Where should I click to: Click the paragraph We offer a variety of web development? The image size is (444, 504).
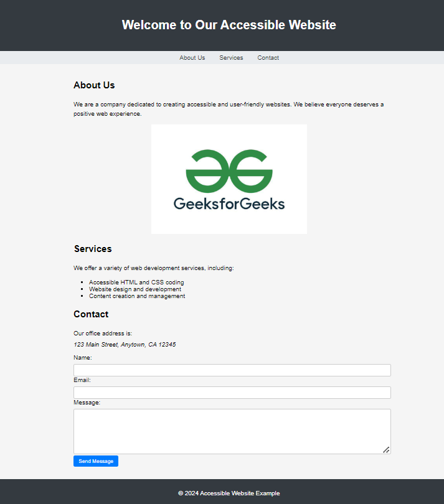pos(153,268)
